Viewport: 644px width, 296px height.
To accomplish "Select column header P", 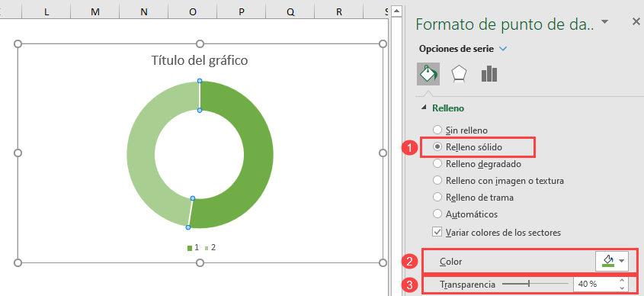I will click(242, 12).
